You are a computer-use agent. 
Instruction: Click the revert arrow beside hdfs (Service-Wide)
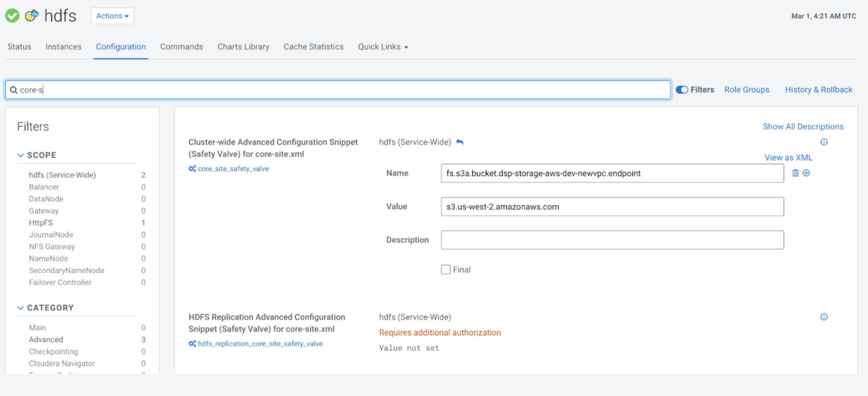coord(460,142)
